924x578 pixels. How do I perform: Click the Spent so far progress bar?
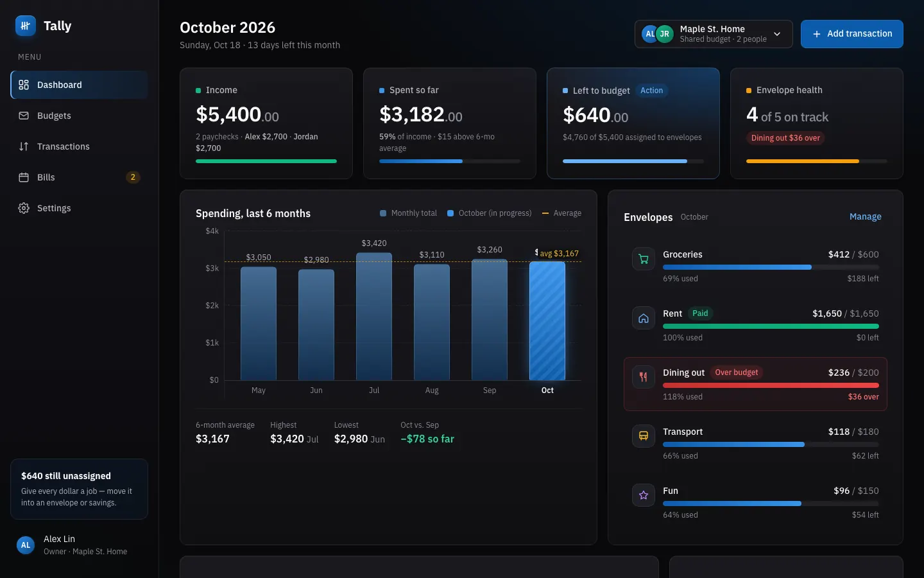point(450,161)
